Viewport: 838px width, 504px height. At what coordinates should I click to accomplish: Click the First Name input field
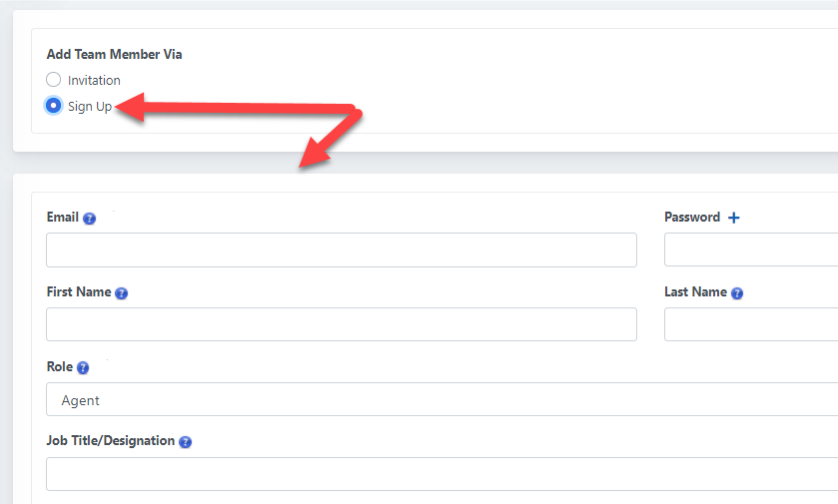(x=342, y=324)
